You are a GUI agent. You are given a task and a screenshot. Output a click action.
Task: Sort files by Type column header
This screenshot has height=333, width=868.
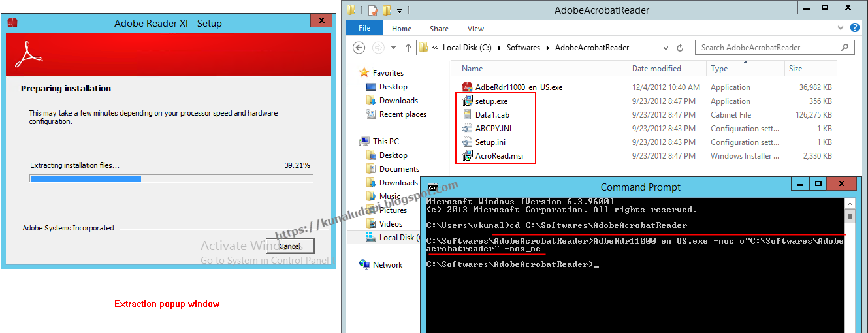click(746, 69)
